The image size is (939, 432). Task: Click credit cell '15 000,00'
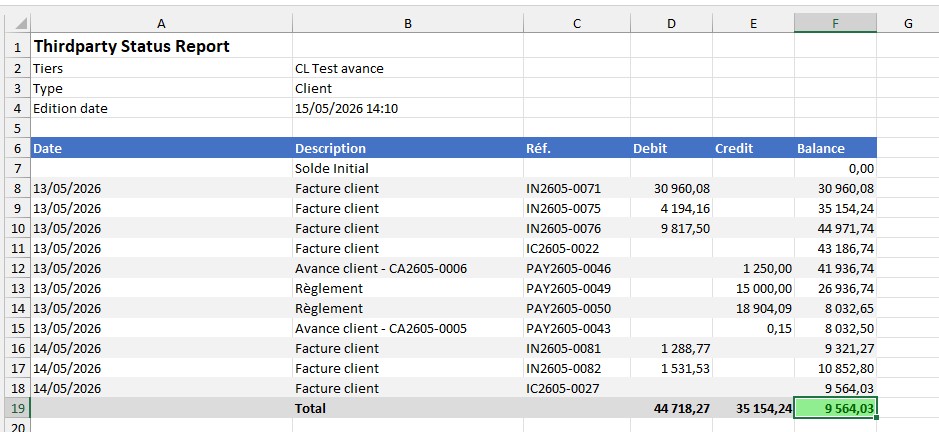[753, 288]
